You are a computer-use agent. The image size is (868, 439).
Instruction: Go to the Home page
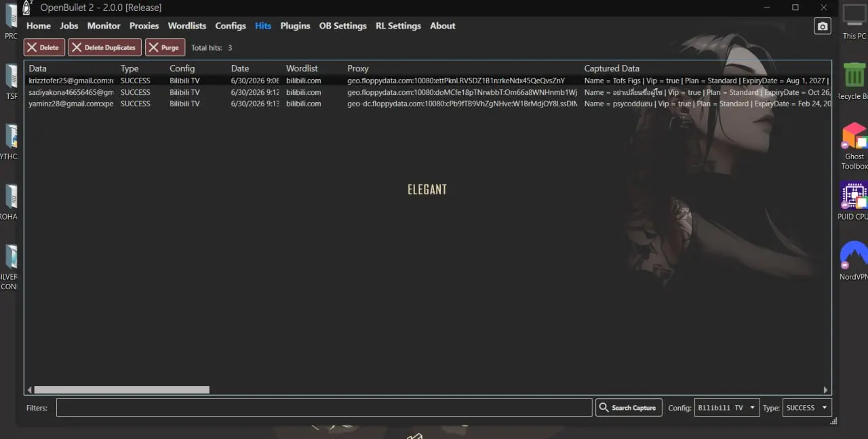tap(39, 26)
